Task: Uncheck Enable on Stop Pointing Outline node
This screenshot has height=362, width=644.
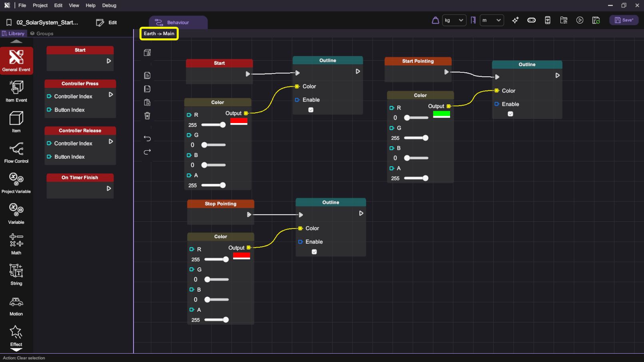Action: click(x=314, y=252)
